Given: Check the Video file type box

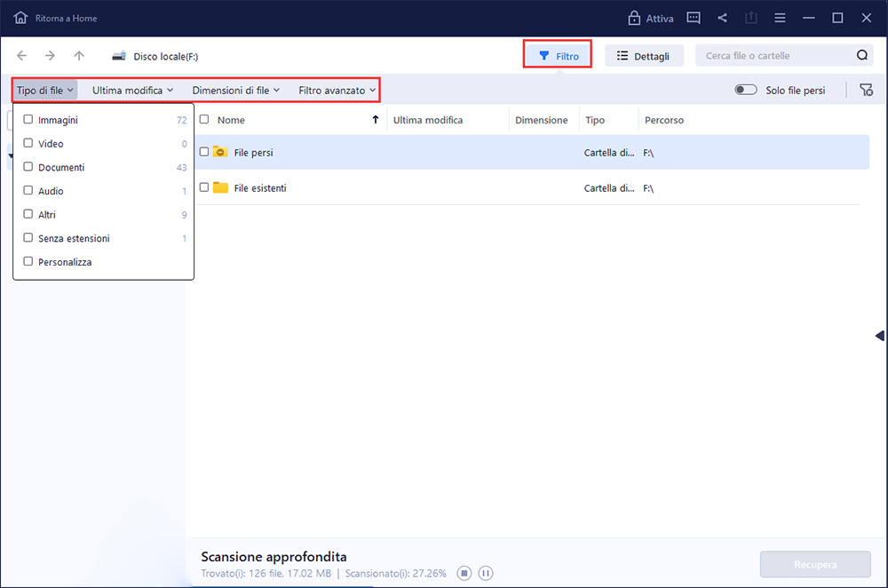Looking at the screenshot, I should click(28, 143).
